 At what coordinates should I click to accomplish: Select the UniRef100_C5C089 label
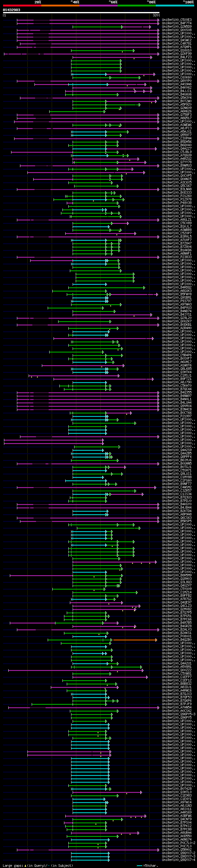coord(177,223)
